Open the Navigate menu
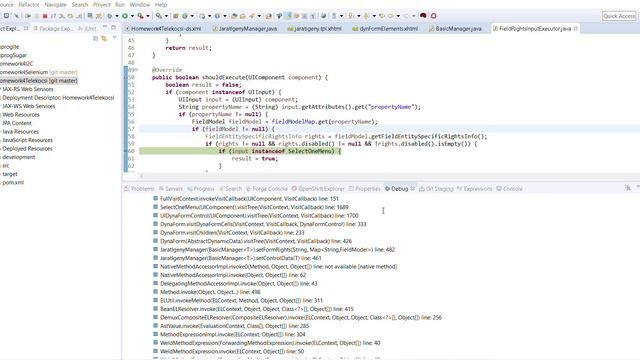The height and width of the screenshot is (360, 640). [55, 4]
